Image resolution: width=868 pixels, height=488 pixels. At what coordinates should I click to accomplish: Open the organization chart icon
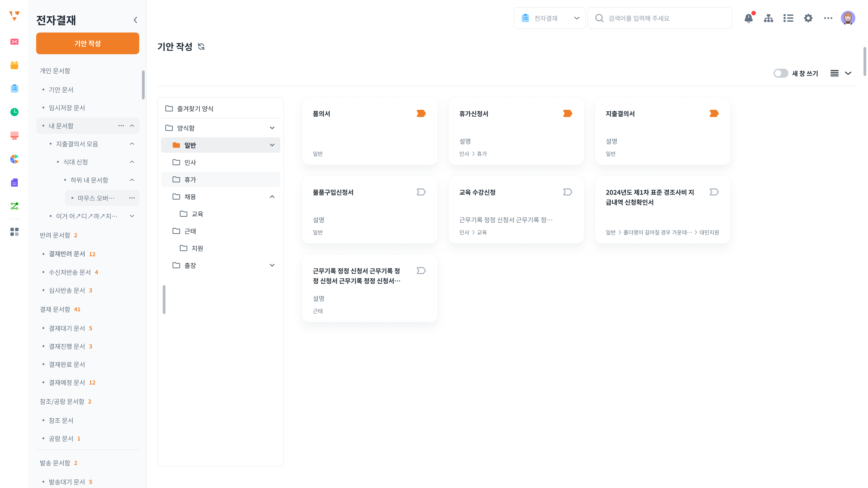point(769,18)
